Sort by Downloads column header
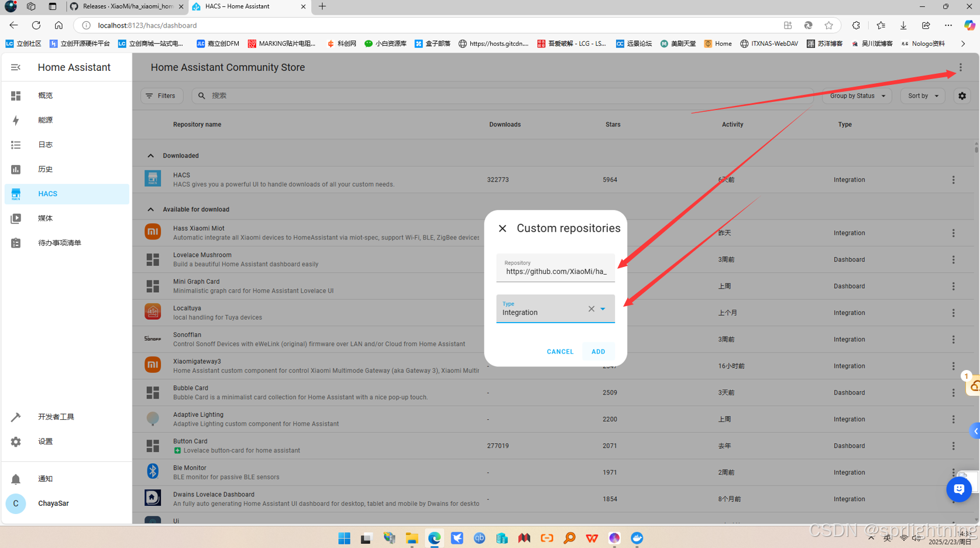Image resolution: width=980 pixels, height=548 pixels. click(x=505, y=125)
